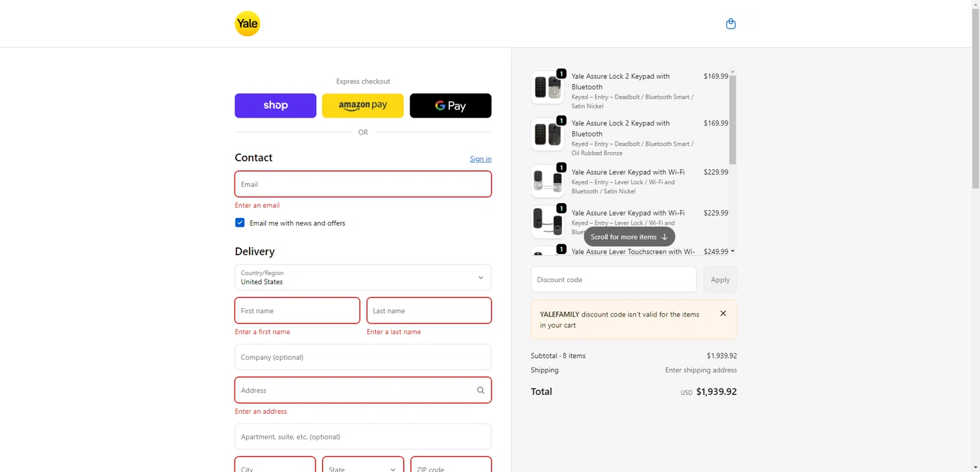Click the $249.99 item price
The width and height of the screenshot is (980, 472).
click(x=715, y=251)
